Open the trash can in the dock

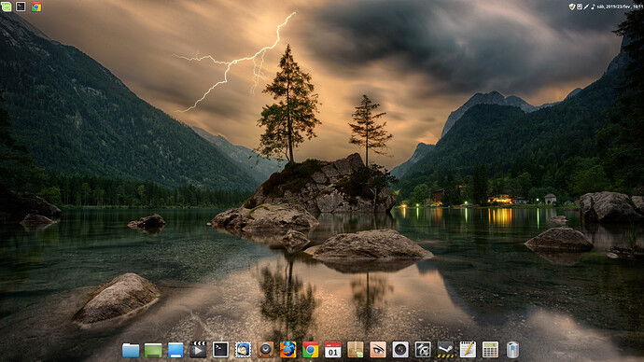[512, 350]
